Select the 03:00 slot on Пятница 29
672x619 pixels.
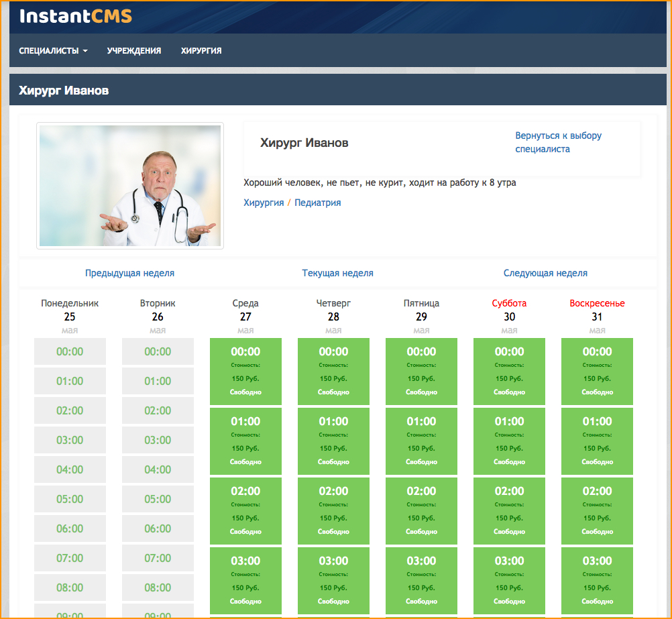click(421, 581)
